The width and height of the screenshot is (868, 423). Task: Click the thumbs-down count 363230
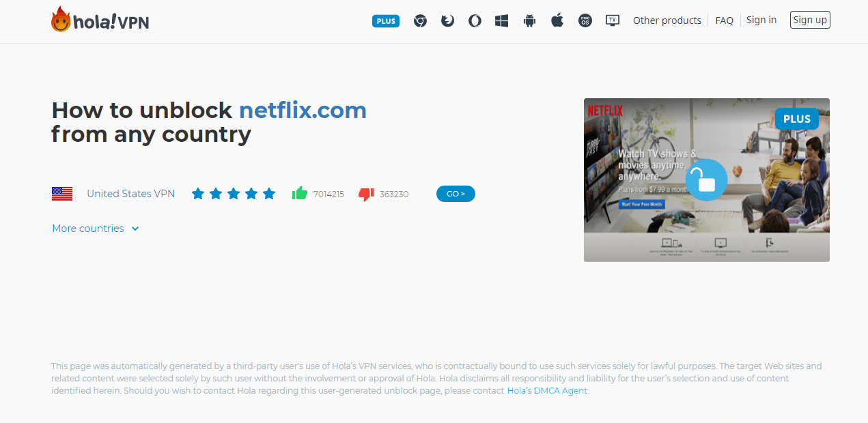point(394,194)
